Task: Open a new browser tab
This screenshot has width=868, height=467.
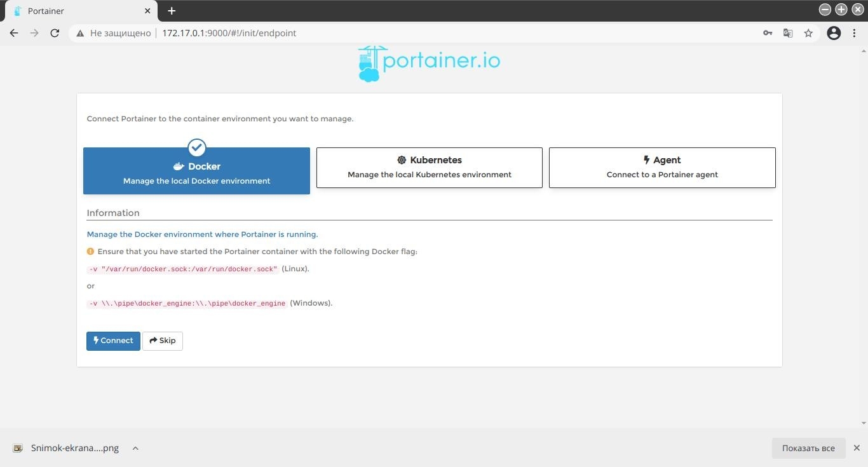Action: tap(172, 11)
